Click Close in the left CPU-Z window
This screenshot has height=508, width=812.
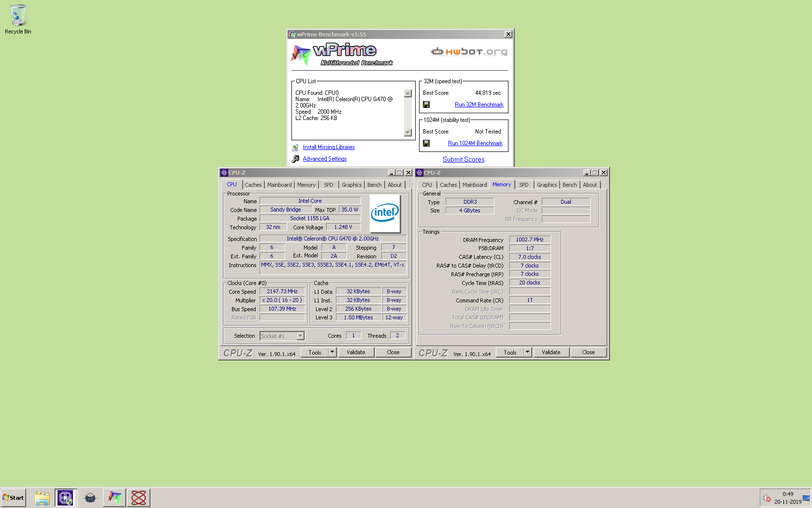point(393,352)
